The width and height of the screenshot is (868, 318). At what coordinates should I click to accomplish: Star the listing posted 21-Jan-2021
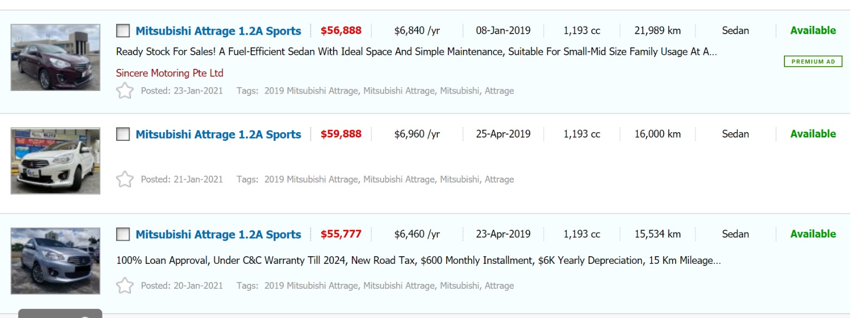coord(125,179)
